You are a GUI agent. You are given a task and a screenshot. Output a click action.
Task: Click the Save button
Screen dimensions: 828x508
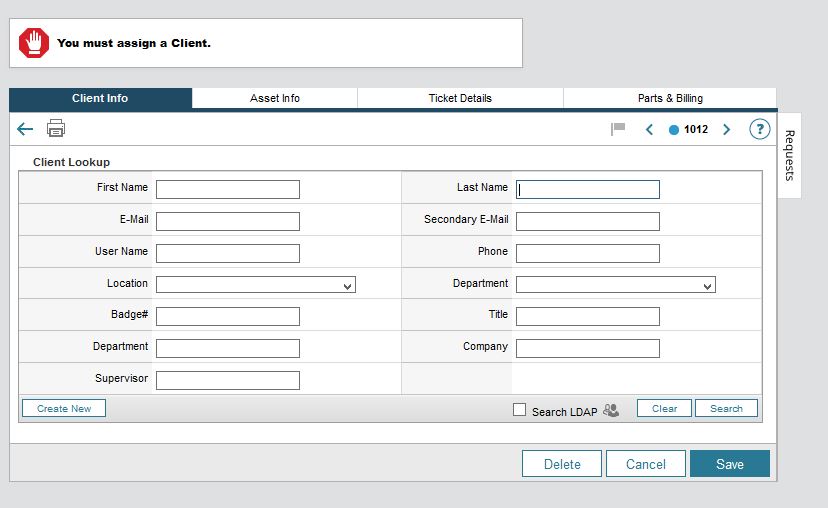point(730,464)
